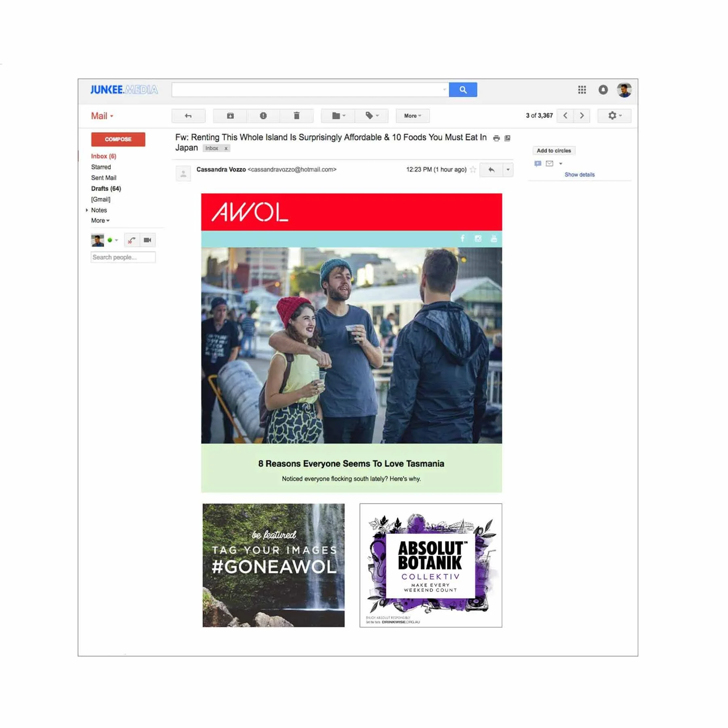Image resolution: width=728 pixels, height=728 pixels.
Task: Remove the Inbox label with x
Action: tap(226, 148)
